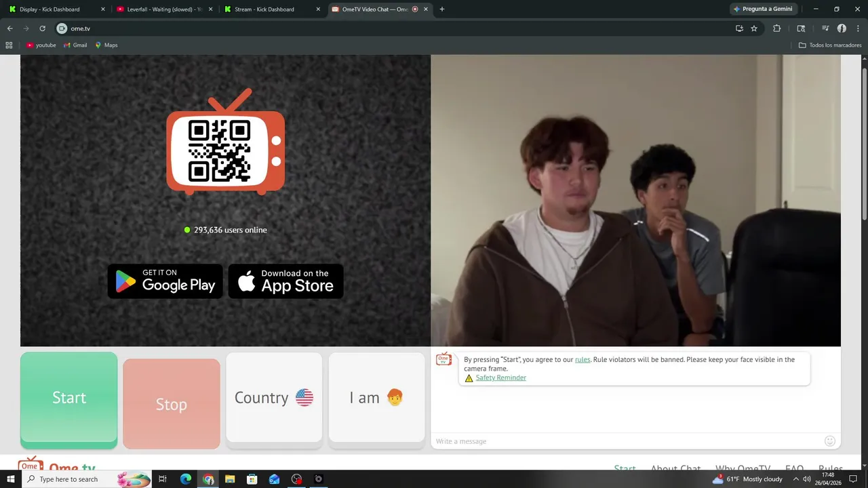
Task: Close the Leverfall YouTube tab
Action: click(x=210, y=9)
